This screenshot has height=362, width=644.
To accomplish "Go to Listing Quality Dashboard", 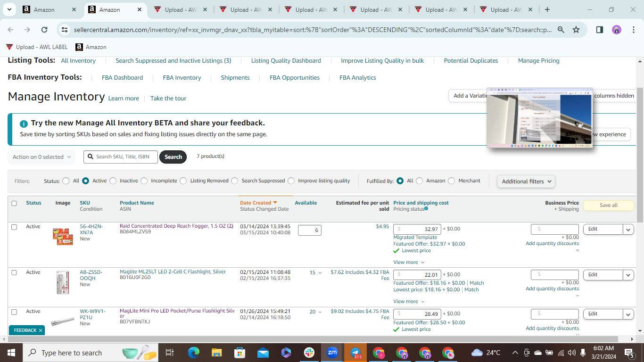I will (286, 61).
